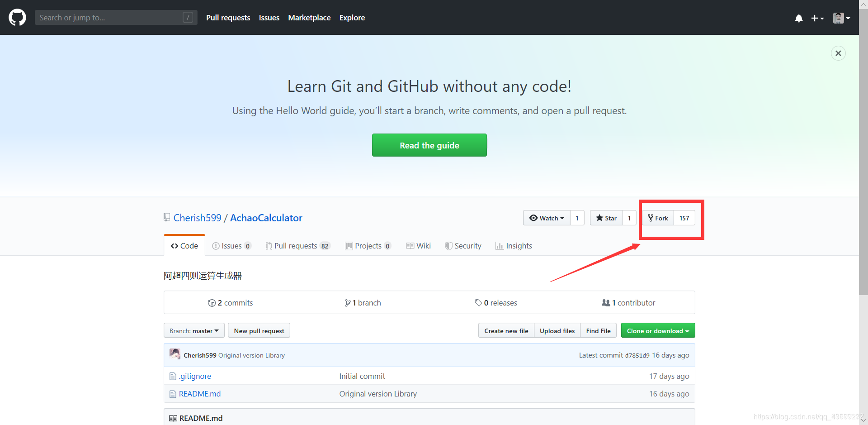Viewport: 868px width, 425px height.
Task: Open the Explore page
Action: pyautogui.click(x=352, y=18)
